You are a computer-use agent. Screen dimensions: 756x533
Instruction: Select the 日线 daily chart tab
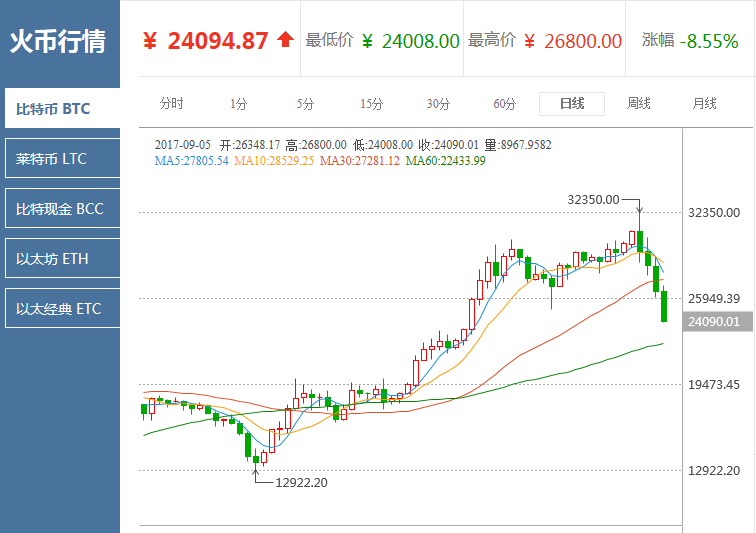tap(572, 104)
